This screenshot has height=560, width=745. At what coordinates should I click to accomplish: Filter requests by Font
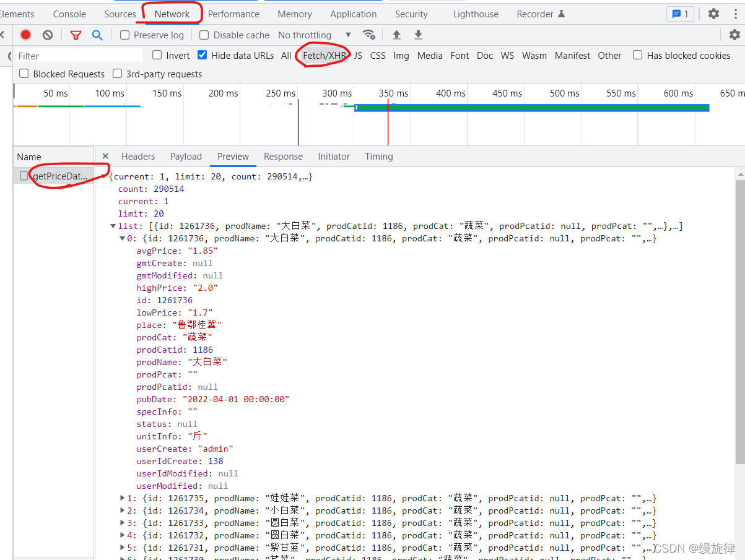tap(460, 55)
